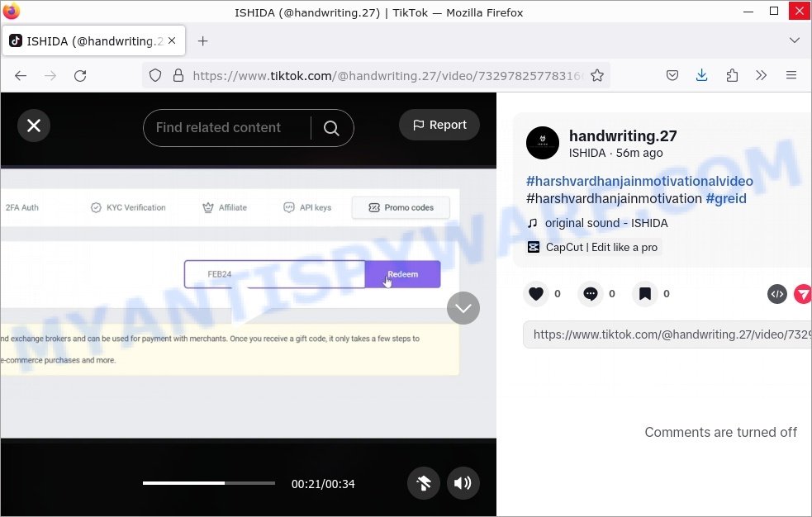The height and width of the screenshot is (517, 812).
Task: List all tabs dropdown arrow
Action: click(795, 40)
